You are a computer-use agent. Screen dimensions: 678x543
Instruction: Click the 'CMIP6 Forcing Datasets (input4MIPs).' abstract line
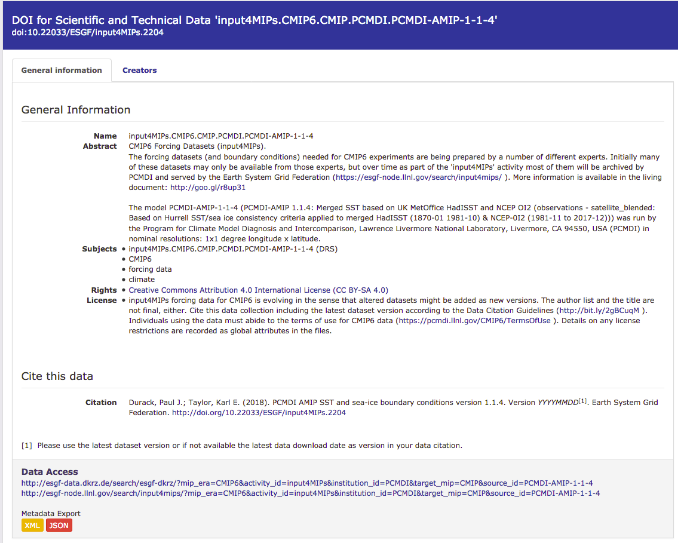[x=197, y=146]
